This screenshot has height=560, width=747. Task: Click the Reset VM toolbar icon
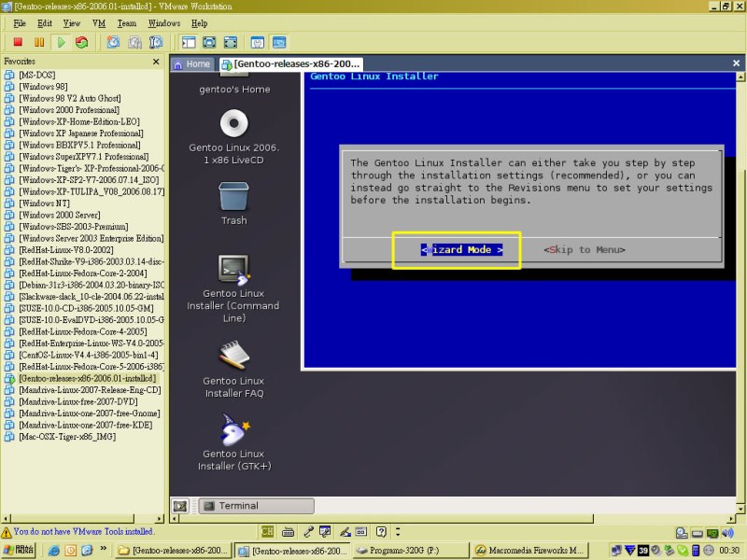82,42
